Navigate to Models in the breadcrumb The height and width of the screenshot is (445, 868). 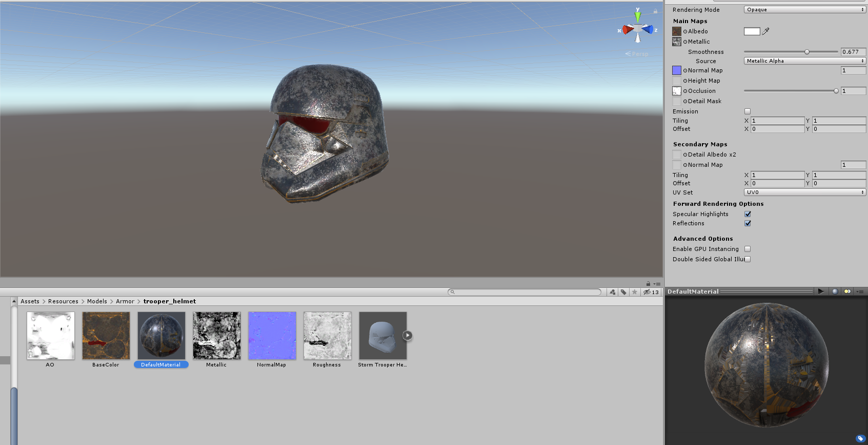click(x=97, y=301)
